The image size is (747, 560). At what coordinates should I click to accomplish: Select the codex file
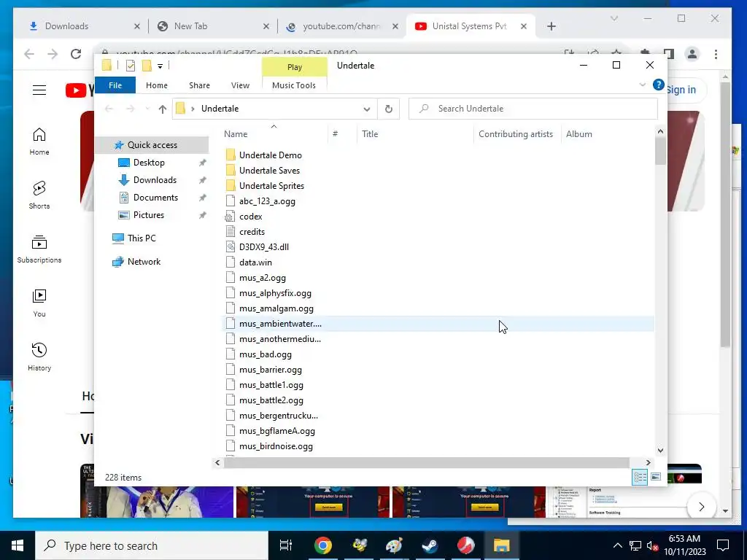251,216
